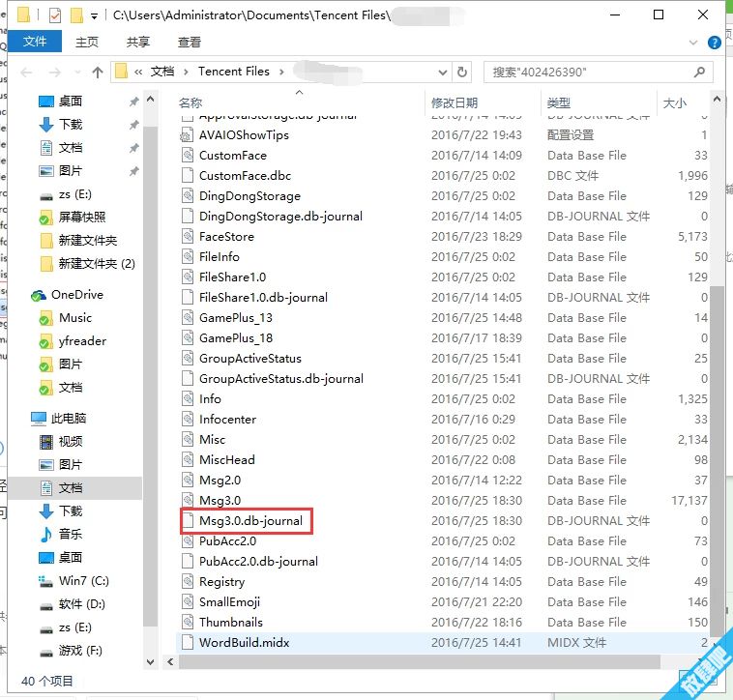Select the PubAcc2.0.db-journal file name
733x700 pixels.
point(258,561)
